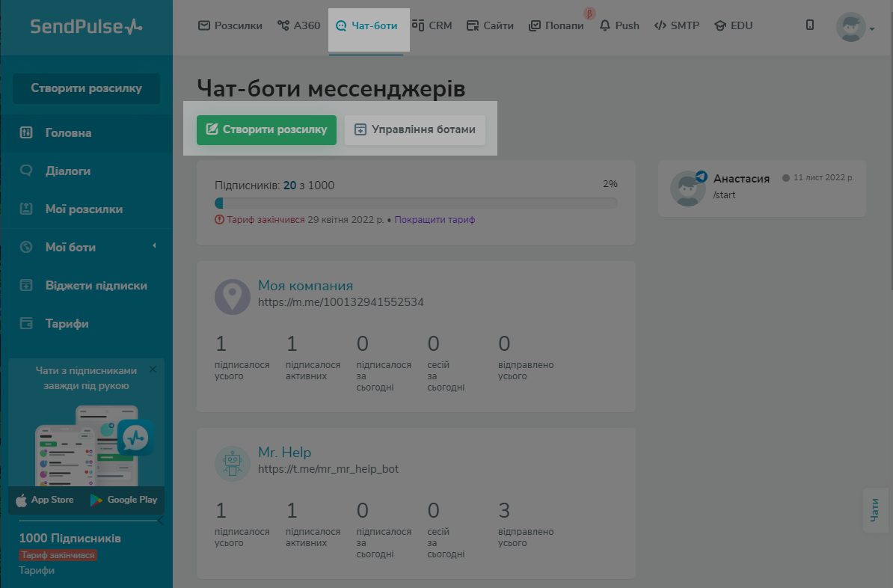The image size is (893, 588).
Task: Go to Головна in the sidebar
Action: pos(86,132)
